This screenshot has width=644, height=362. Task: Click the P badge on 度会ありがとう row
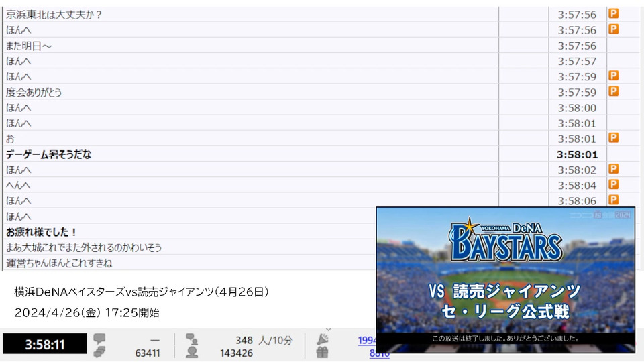pos(614,92)
